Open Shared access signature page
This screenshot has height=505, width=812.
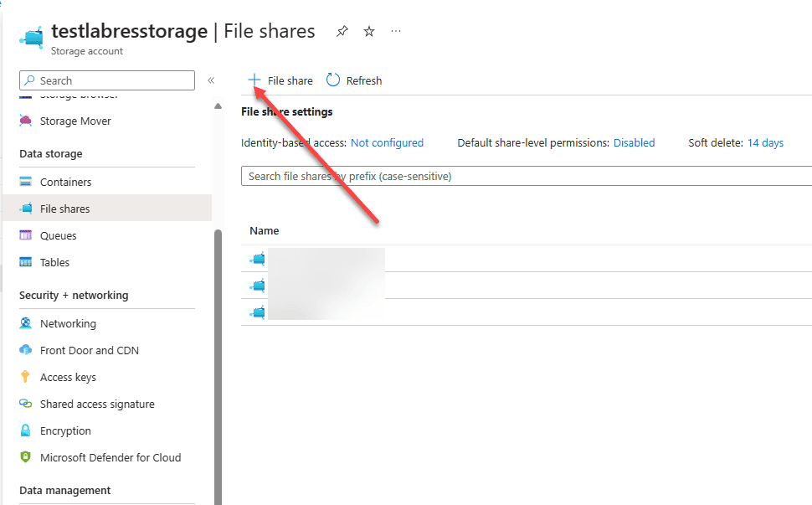97,404
